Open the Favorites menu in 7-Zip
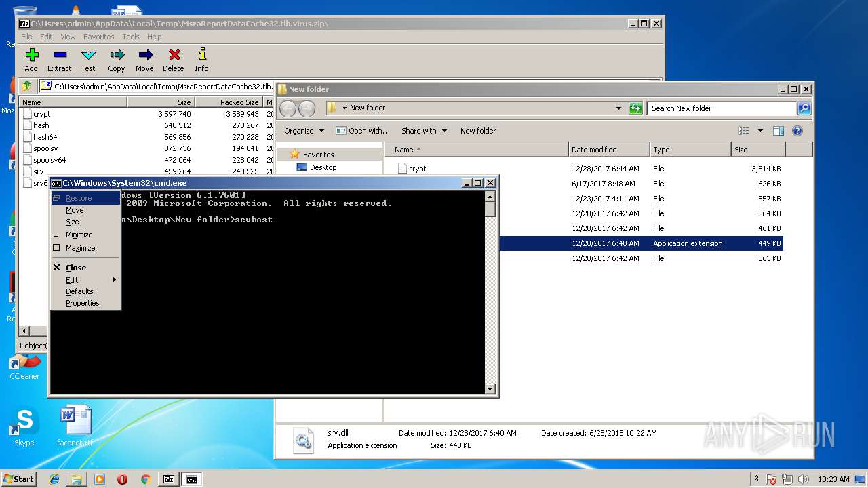The width and height of the screenshot is (868, 488). tap(99, 37)
